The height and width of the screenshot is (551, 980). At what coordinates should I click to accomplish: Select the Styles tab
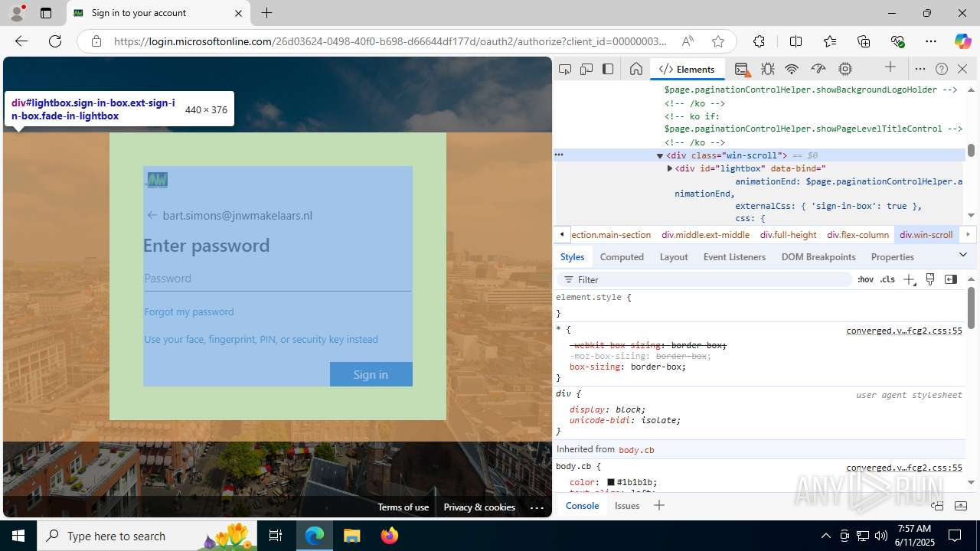point(572,257)
